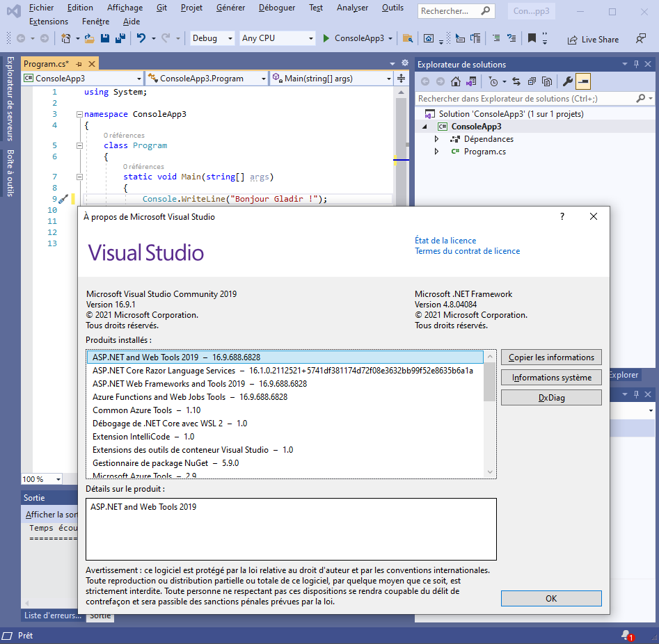This screenshot has width=659, height=644.
Task: Click the Save Program.cs toolbar icon
Action: pyautogui.click(x=105, y=38)
